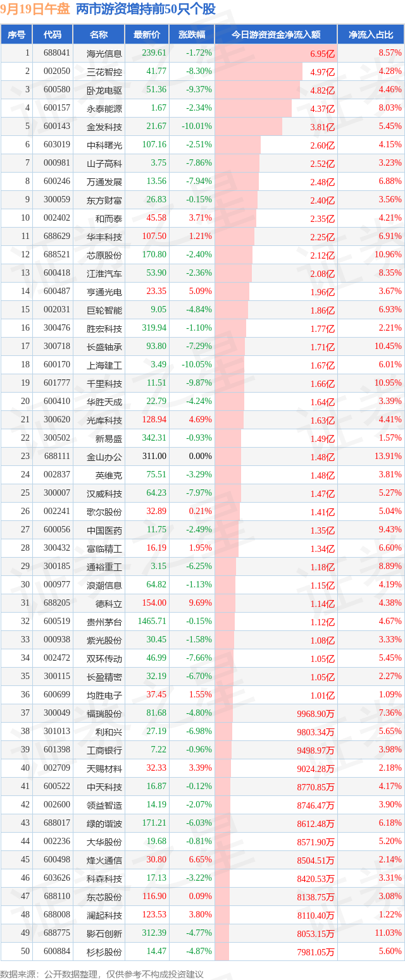This screenshot has height=980, width=405.
Task: Click stock code 688017
Action: point(57,823)
